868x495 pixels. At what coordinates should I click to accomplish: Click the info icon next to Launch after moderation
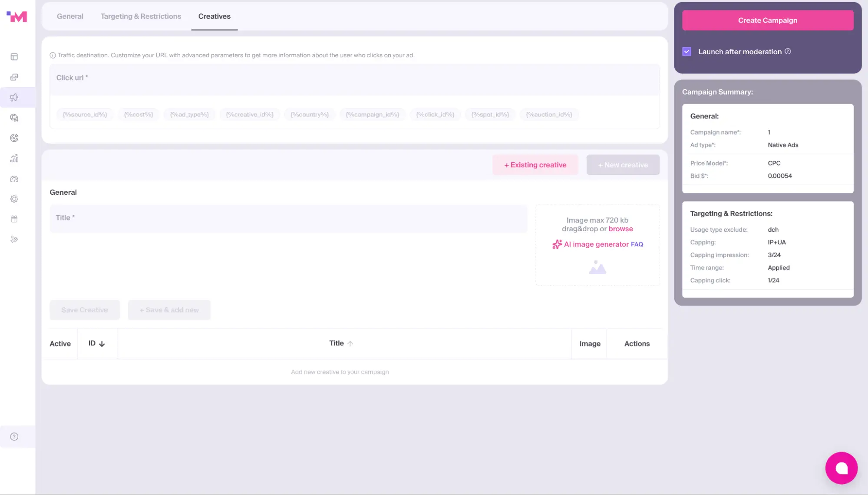(x=788, y=51)
